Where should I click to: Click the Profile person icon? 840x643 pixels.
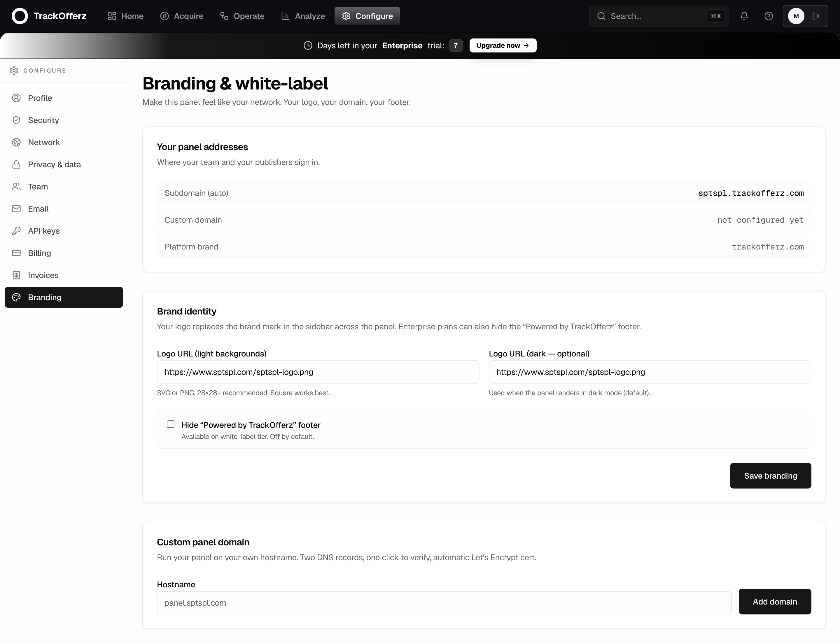point(16,98)
